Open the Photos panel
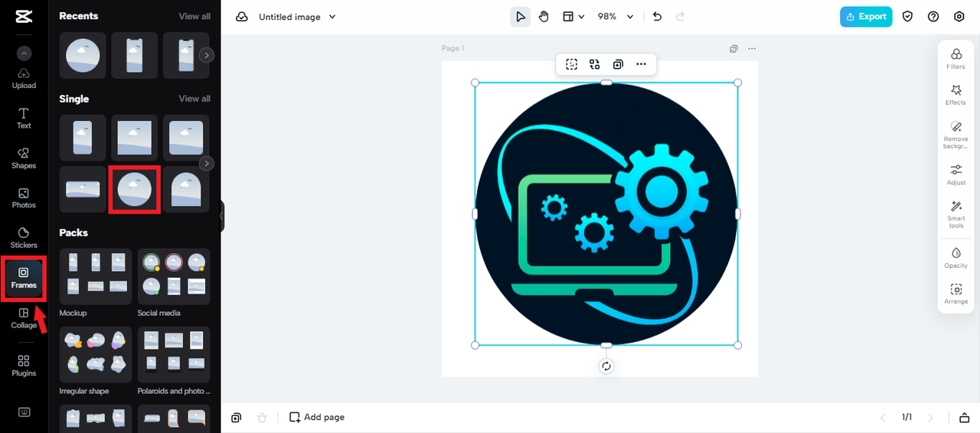The image size is (980, 433). [24, 198]
